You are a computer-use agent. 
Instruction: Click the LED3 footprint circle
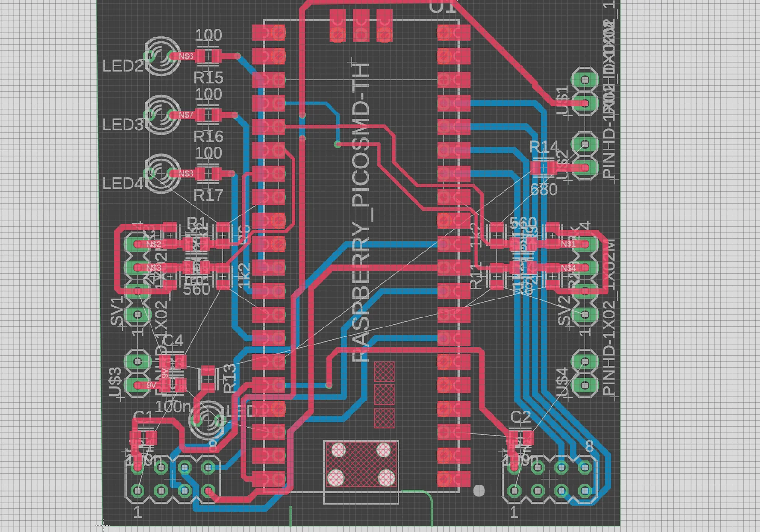(161, 115)
